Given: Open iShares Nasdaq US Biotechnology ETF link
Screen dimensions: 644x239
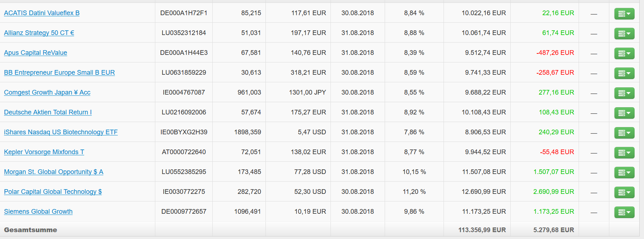Looking at the screenshot, I should click(61, 132).
